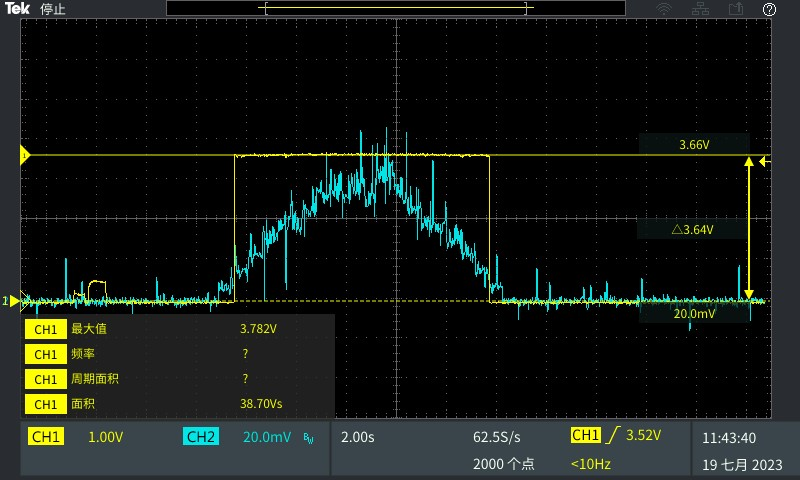Click the 3.66V cursor readout label
800x480 pixels.
694,145
